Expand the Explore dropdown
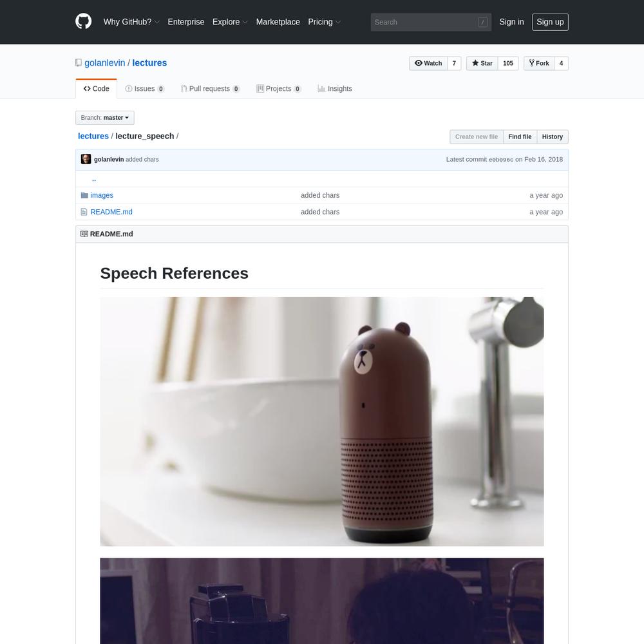The height and width of the screenshot is (644, 644). click(x=230, y=22)
